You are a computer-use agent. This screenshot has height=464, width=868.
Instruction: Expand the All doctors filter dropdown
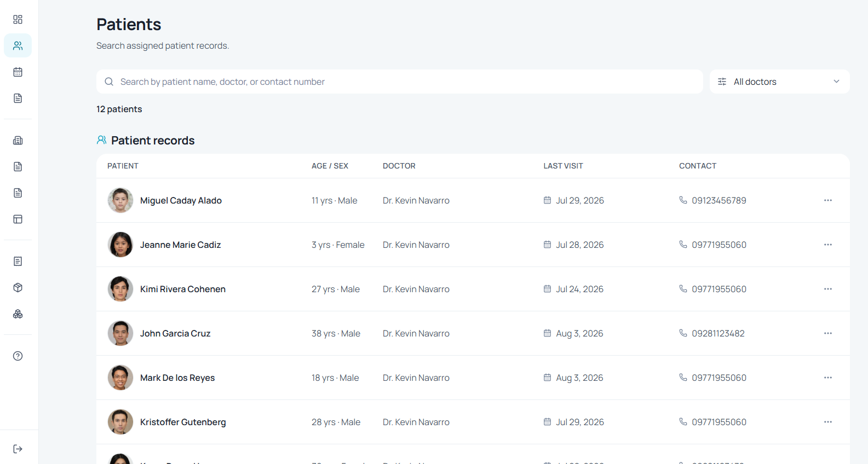tap(779, 82)
